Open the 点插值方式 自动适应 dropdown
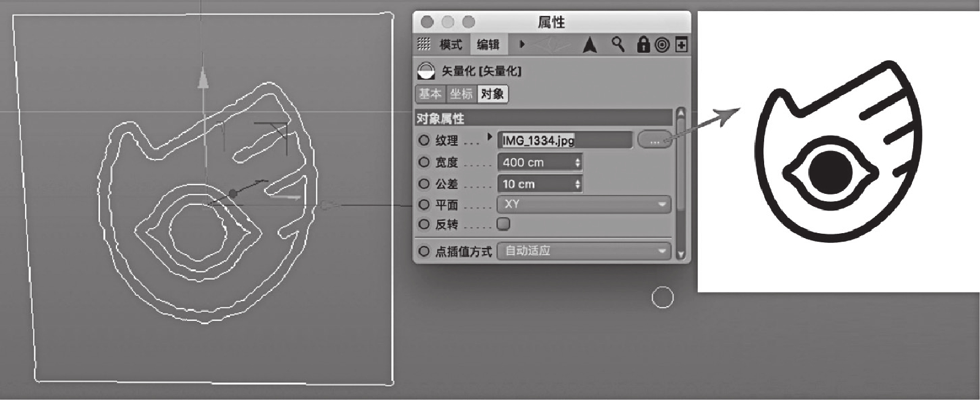The height and width of the screenshot is (400, 980). pyautogui.click(x=584, y=251)
